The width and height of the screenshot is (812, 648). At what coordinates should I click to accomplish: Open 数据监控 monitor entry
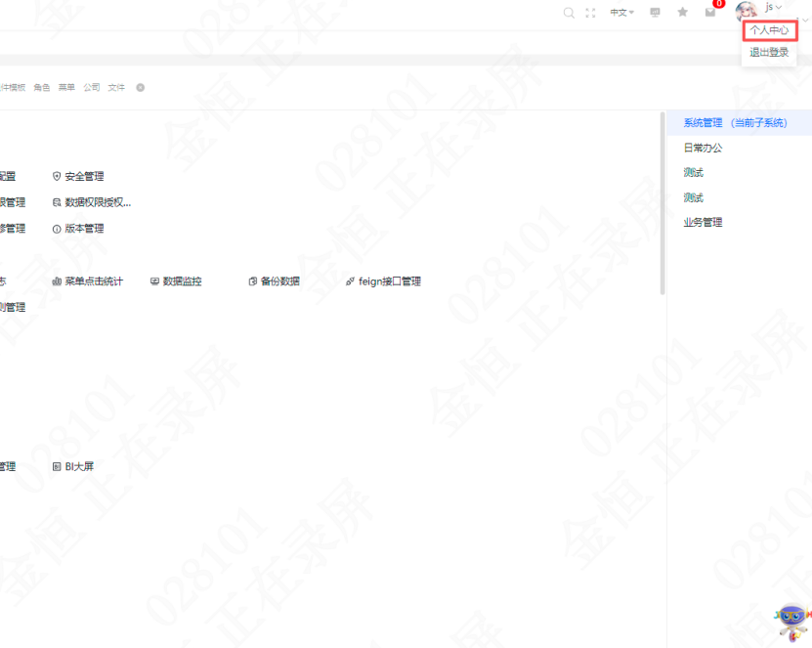tap(176, 281)
